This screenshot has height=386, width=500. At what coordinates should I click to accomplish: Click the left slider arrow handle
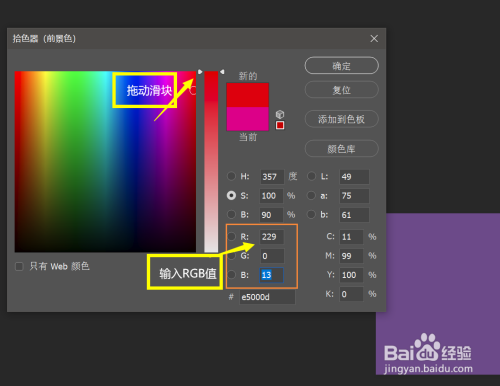(x=200, y=72)
